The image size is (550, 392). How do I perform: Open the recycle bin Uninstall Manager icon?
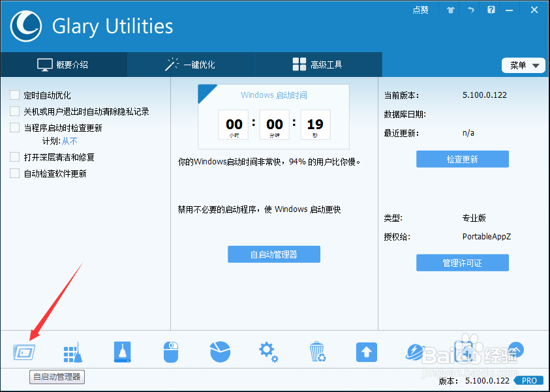pyautogui.click(x=318, y=352)
